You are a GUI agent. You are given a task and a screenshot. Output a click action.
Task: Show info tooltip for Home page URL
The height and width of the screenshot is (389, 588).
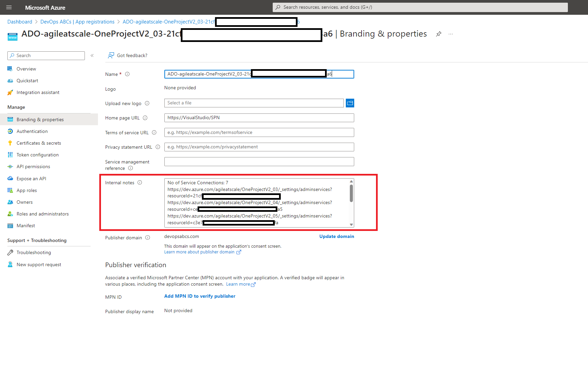(x=145, y=118)
